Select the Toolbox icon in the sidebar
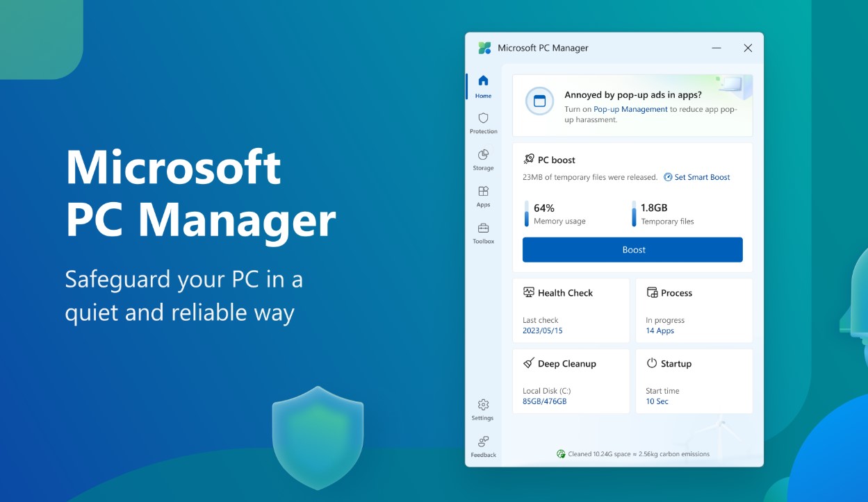This screenshot has height=502, width=868. point(483,228)
